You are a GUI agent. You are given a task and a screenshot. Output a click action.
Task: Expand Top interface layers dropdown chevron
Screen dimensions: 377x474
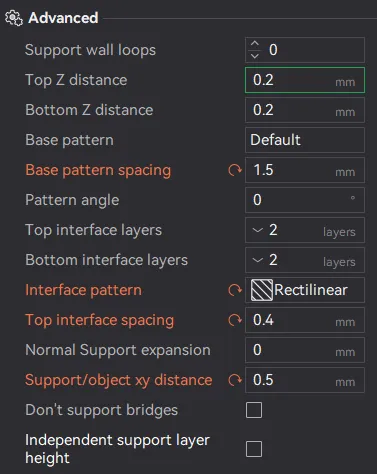point(258,230)
